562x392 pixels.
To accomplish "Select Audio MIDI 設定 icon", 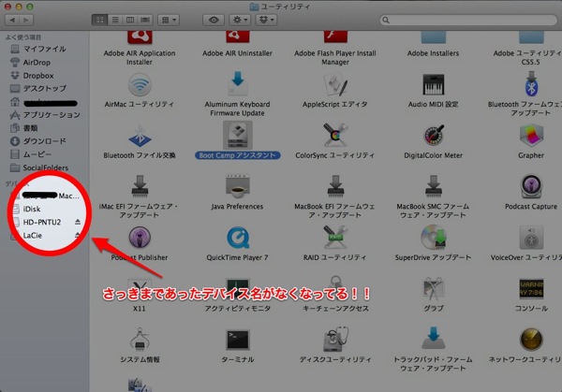I will [433, 84].
